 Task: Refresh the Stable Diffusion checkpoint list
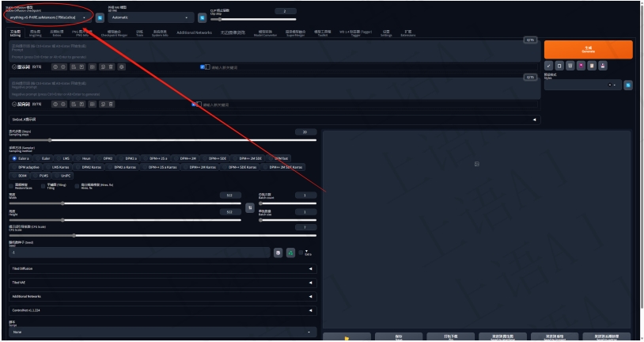pos(100,17)
